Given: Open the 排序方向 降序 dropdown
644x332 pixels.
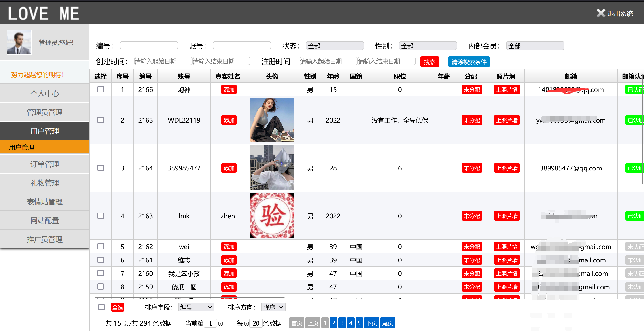Looking at the screenshot, I should coord(273,307).
